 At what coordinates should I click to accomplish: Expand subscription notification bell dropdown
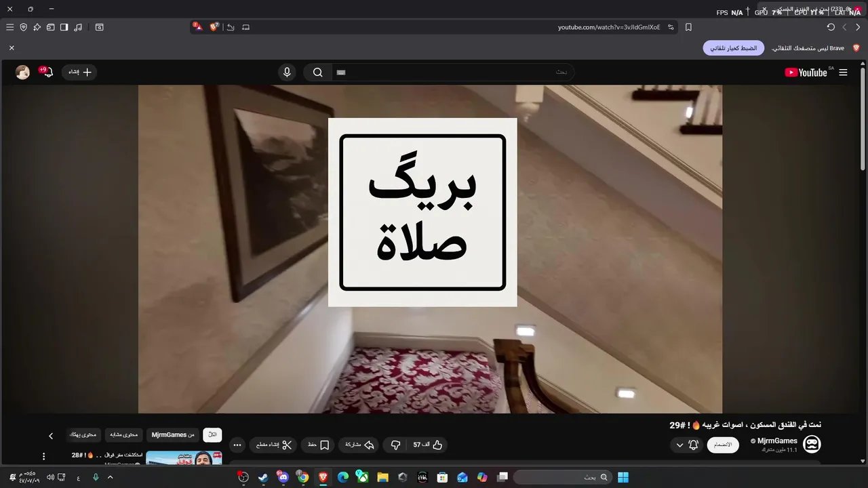coord(686,445)
